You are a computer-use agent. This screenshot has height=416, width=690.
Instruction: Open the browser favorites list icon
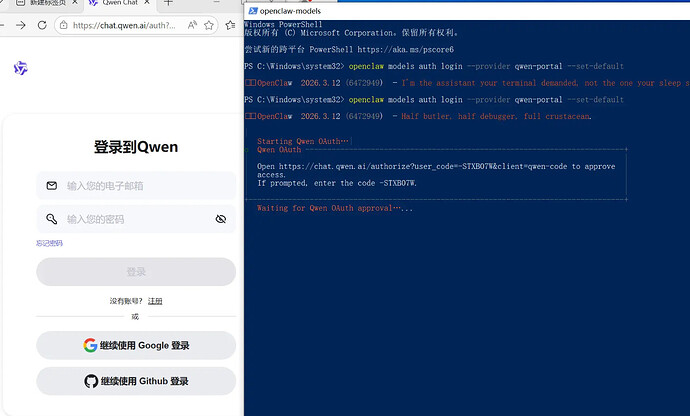(230, 26)
